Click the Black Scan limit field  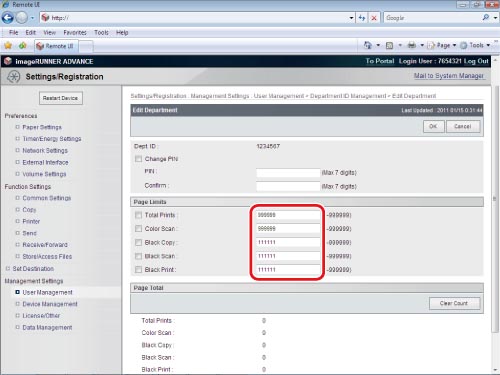pos(288,256)
